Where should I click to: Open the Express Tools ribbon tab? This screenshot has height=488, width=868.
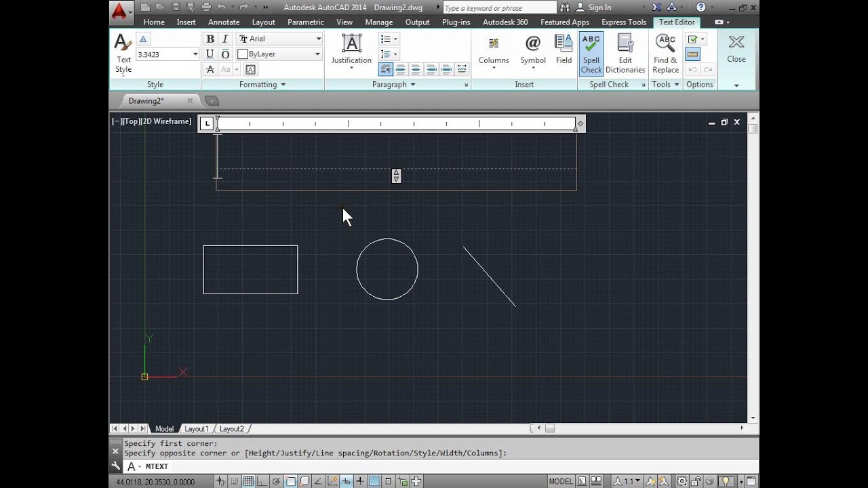click(x=624, y=22)
